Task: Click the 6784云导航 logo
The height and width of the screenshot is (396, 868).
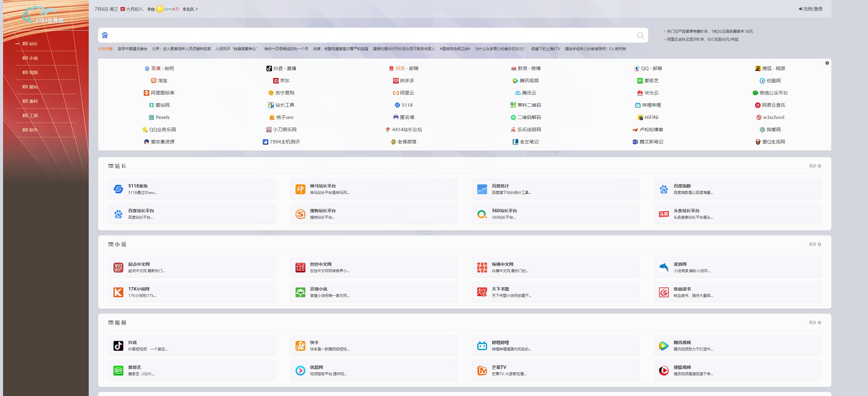Action: coord(43,15)
